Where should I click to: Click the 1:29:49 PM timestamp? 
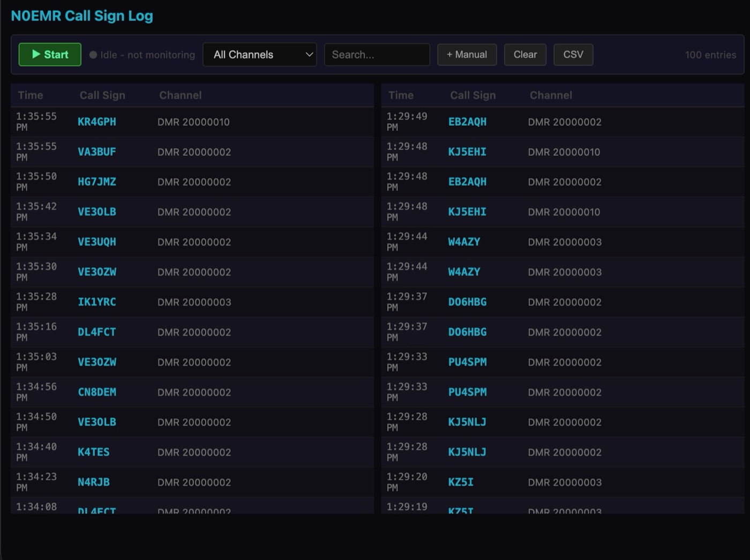point(407,122)
